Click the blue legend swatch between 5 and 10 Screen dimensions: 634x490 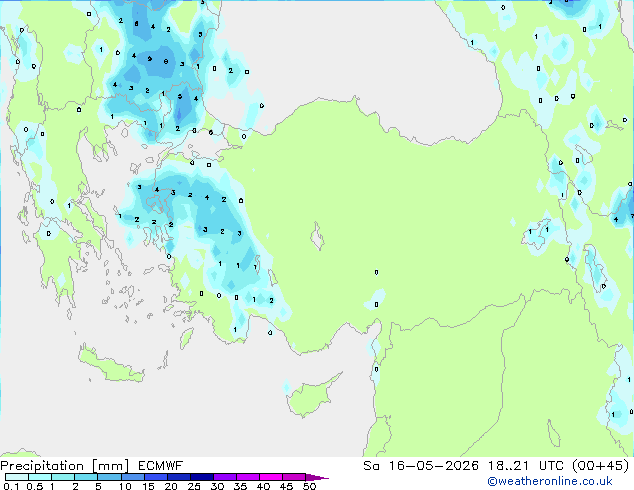point(110,477)
